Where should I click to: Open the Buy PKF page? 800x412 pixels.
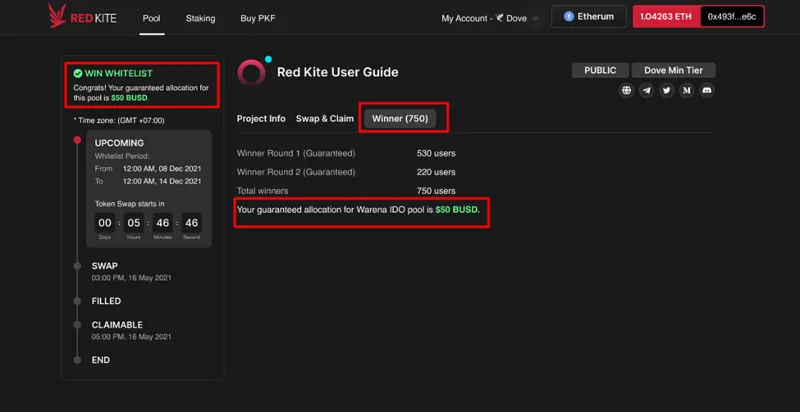tap(258, 18)
